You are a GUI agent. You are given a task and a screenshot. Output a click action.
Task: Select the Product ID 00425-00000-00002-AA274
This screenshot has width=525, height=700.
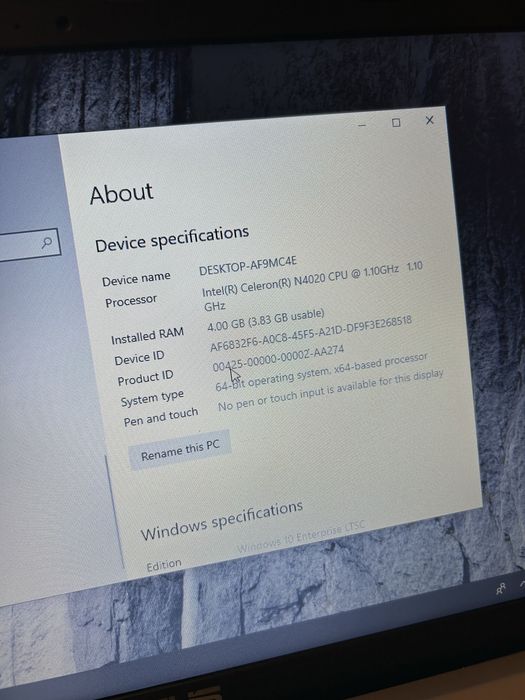(x=278, y=358)
